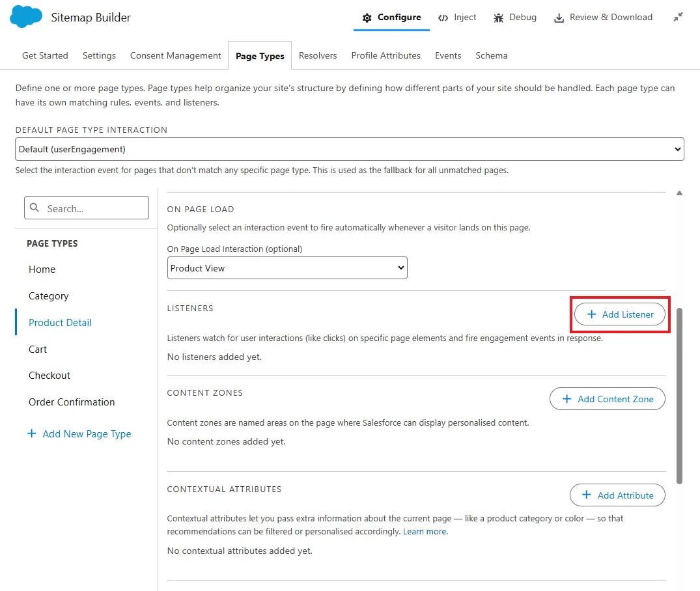The width and height of the screenshot is (700, 591).
Task: Open the Events tab
Action: pos(448,55)
